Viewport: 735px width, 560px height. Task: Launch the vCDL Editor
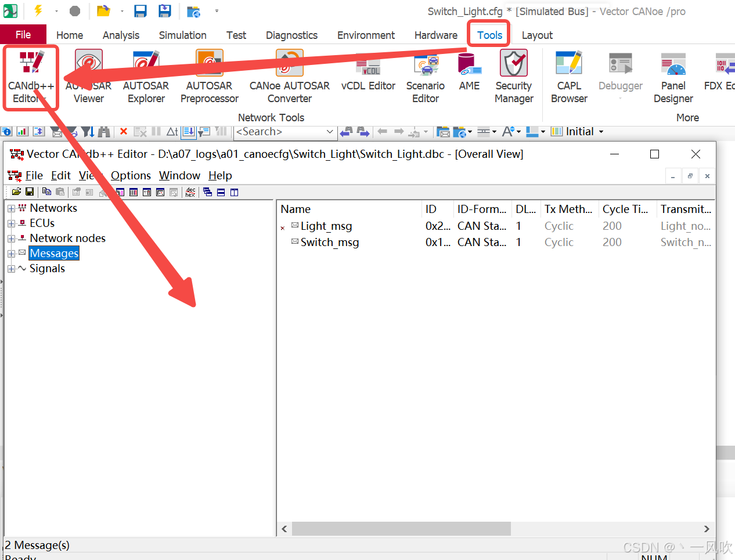tap(368, 71)
